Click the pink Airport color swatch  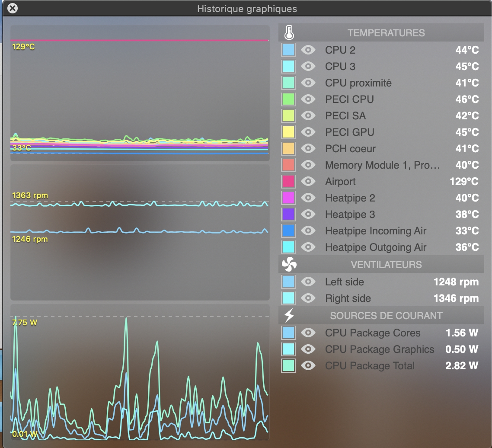(288, 182)
